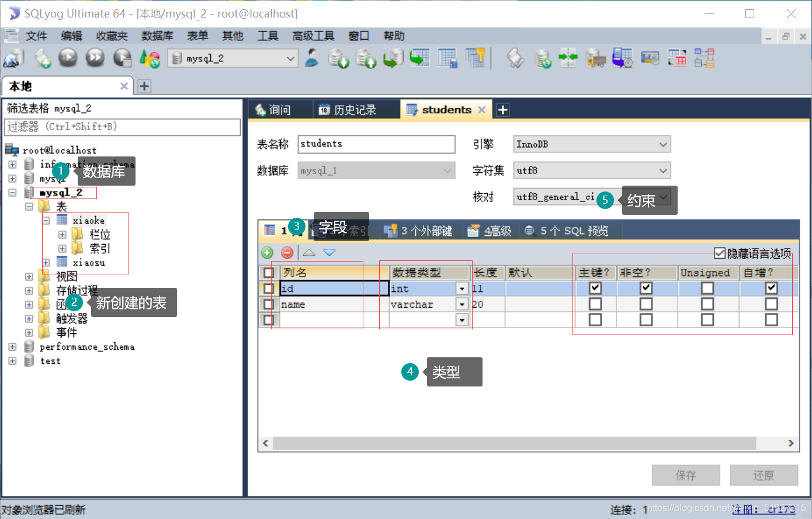Click the new connection toolbar icon
812x519 pixels.
(x=13, y=58)
